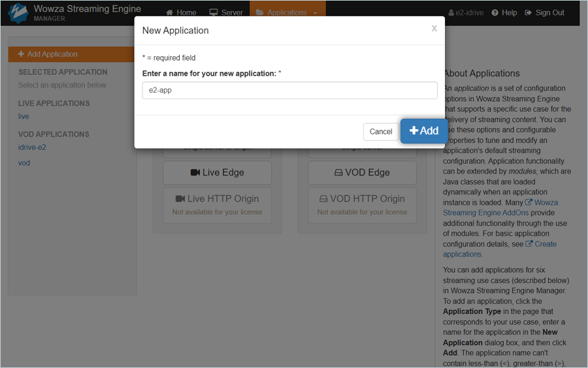
Task: Click the blue Add button
Action: pyautogui.click(x=424, y=131)
